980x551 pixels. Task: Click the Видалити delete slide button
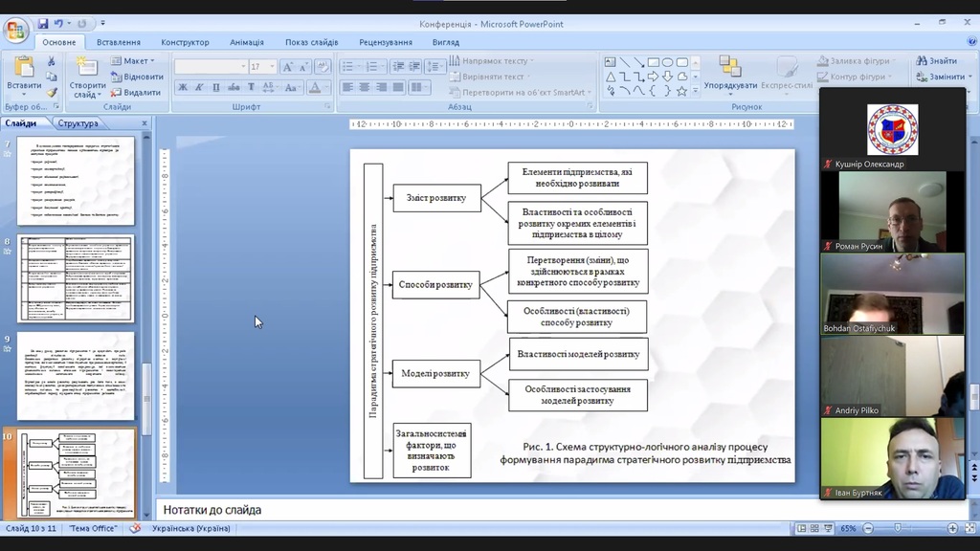[135, 93]
